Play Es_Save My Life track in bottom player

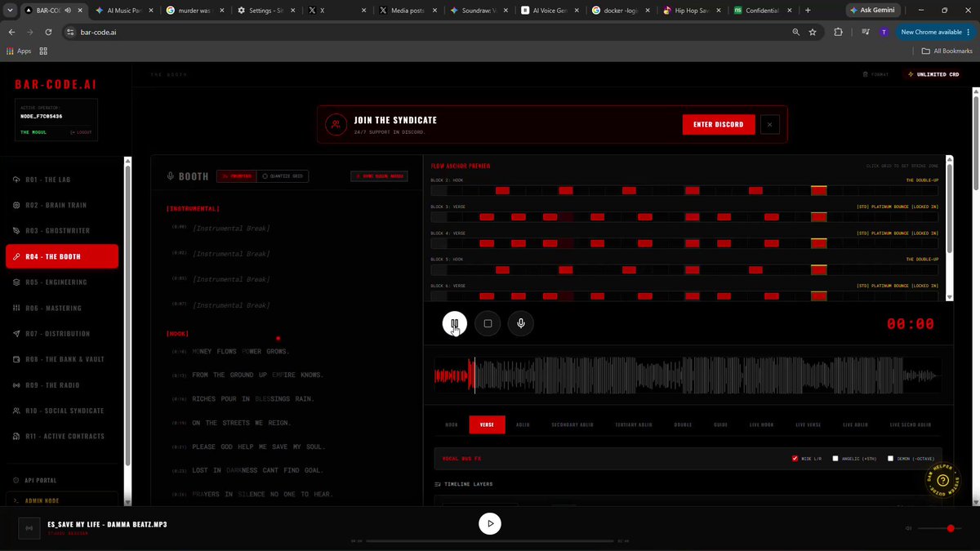[490, 524]
